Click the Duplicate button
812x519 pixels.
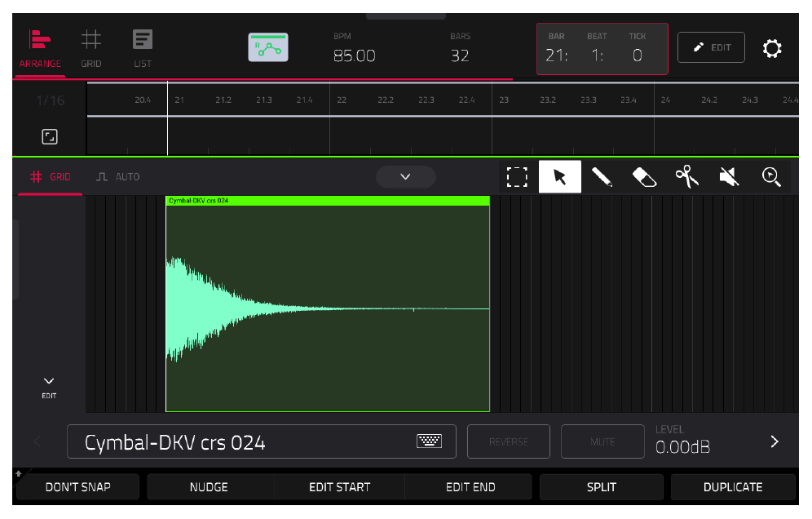733,487
